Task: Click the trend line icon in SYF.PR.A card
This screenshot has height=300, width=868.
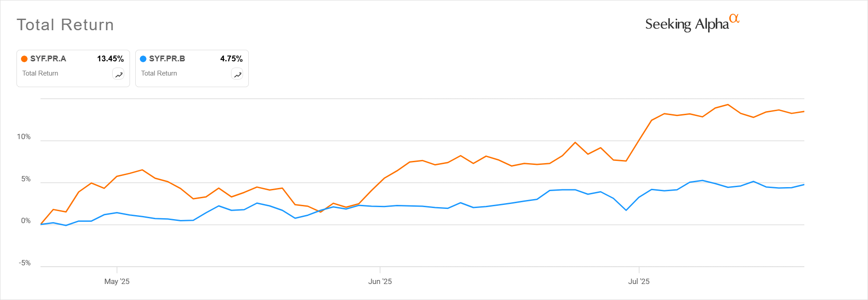Action: click(118, 74)
